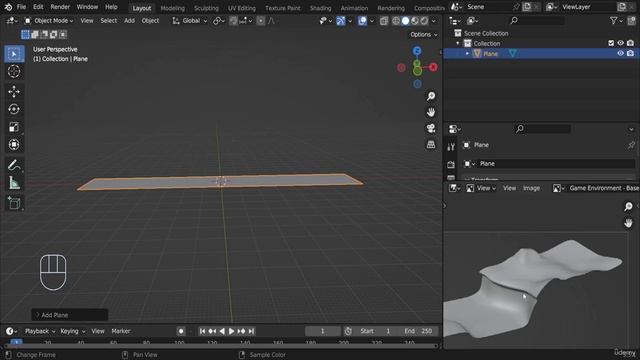Open the timeline Marker menu
Screen dimensions: 640x360
[x=121, y=331]
